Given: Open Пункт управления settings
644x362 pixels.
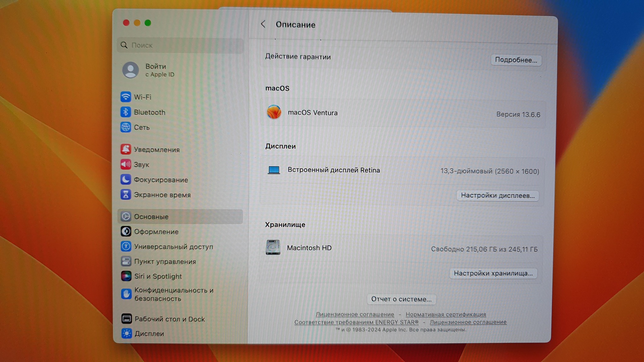Looking at the screenshot, I should [x=165, y=261].
